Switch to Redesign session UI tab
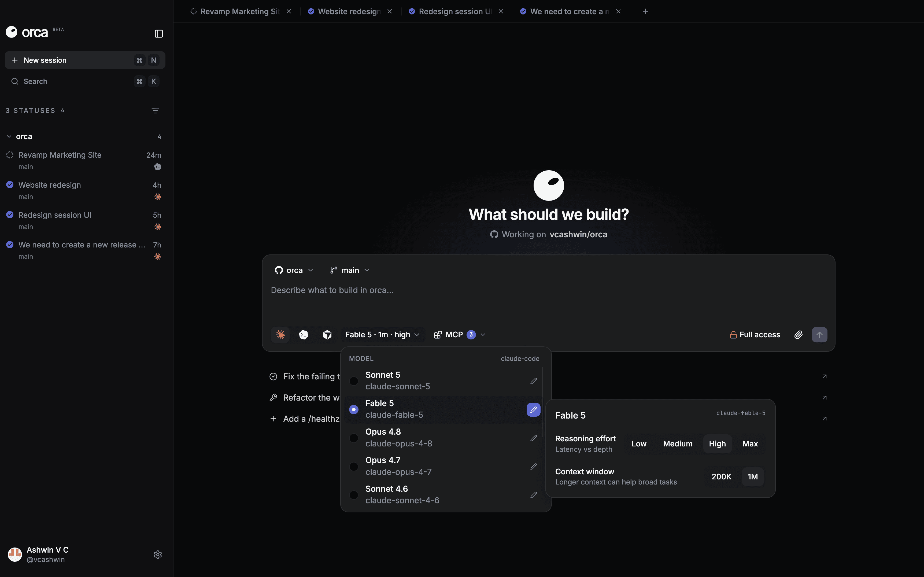Screen dimensions: 924x577 451,12
